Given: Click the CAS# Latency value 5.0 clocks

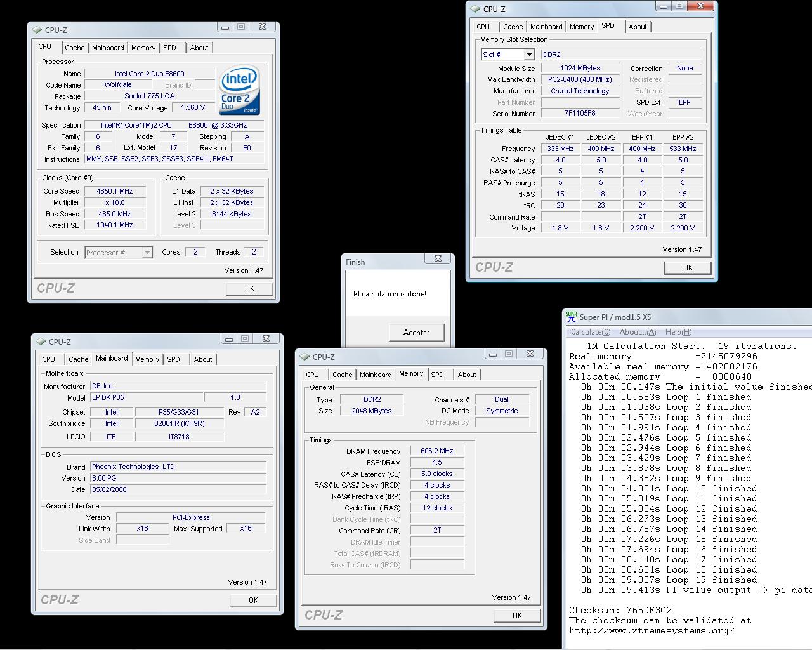Looking at the screenshot, I should (437, 474).
